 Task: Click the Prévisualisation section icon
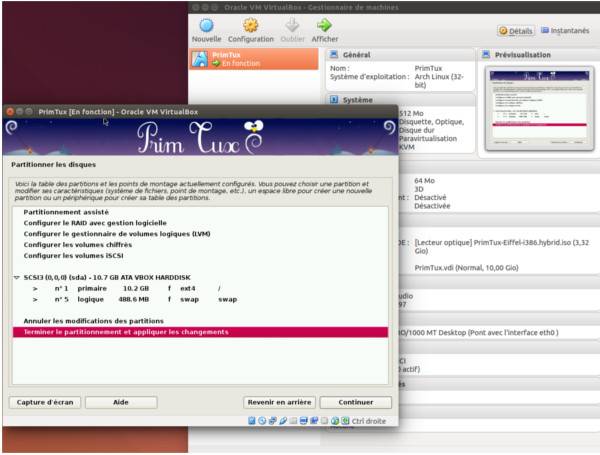pyautogui.click(x=486, y=55)
